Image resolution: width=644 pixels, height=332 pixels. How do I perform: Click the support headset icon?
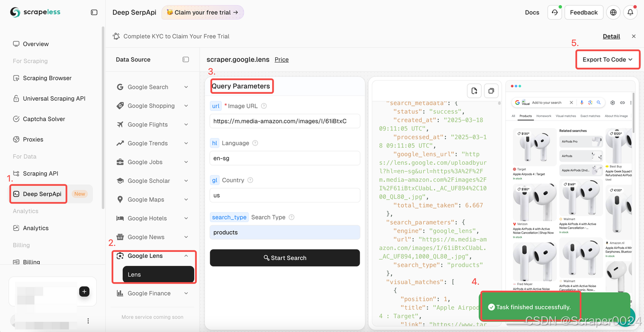click(554, 12)
